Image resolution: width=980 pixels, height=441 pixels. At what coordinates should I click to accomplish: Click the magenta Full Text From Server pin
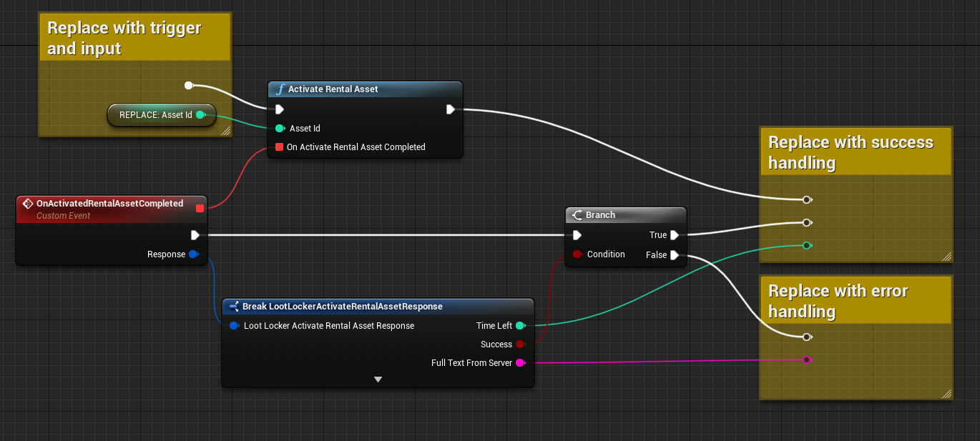(520, 363)
